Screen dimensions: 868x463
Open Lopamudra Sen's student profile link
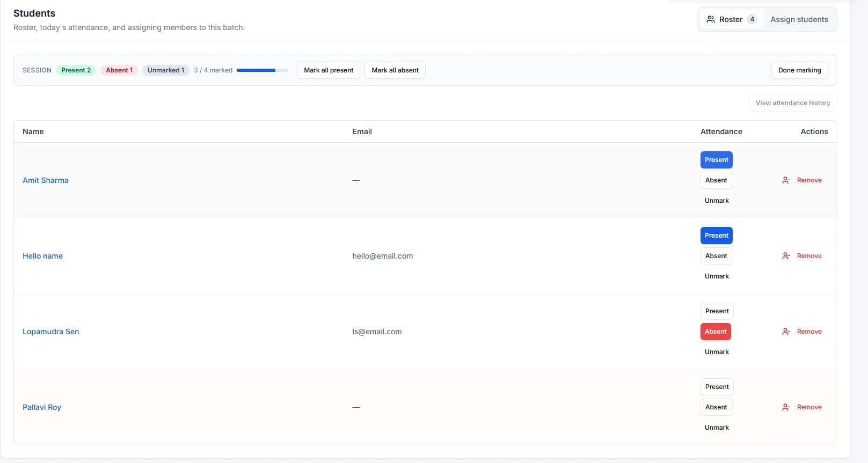50,332
